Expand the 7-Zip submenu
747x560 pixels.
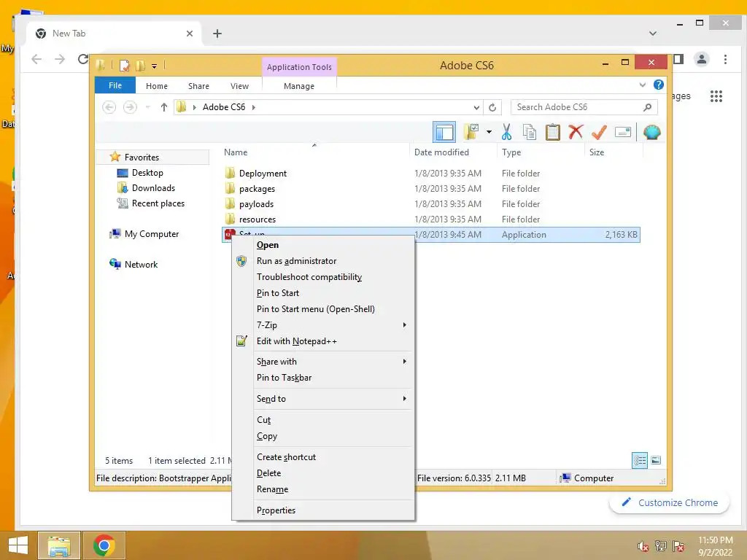point(323,324)
